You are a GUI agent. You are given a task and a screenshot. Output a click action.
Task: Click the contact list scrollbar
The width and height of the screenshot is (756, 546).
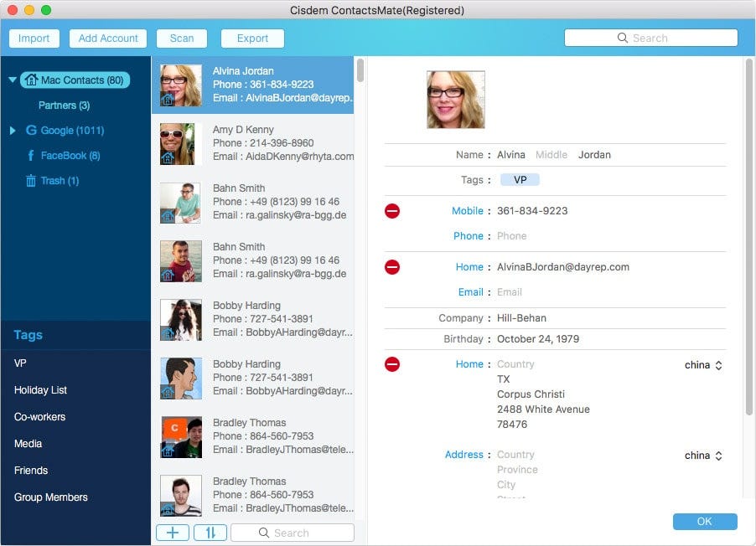pos(360,70)
